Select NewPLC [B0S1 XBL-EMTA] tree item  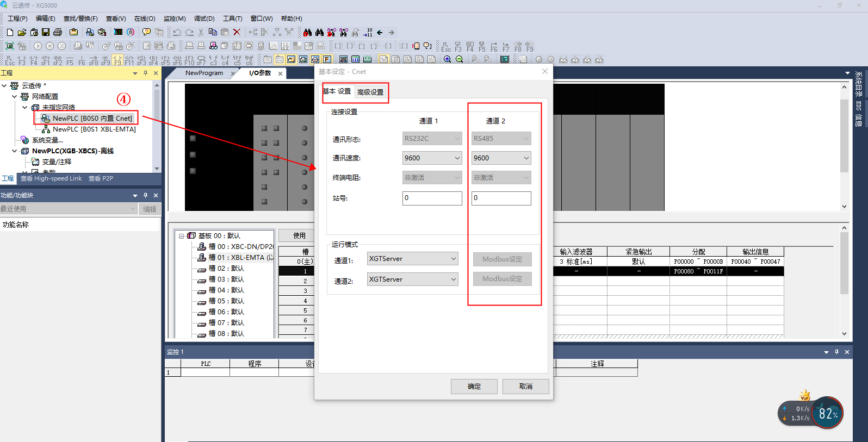94,129
